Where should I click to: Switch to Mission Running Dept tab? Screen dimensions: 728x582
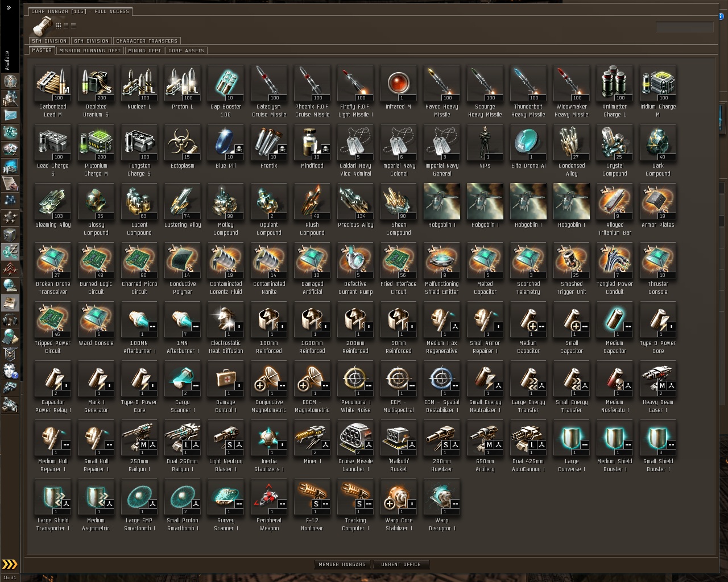90,51
